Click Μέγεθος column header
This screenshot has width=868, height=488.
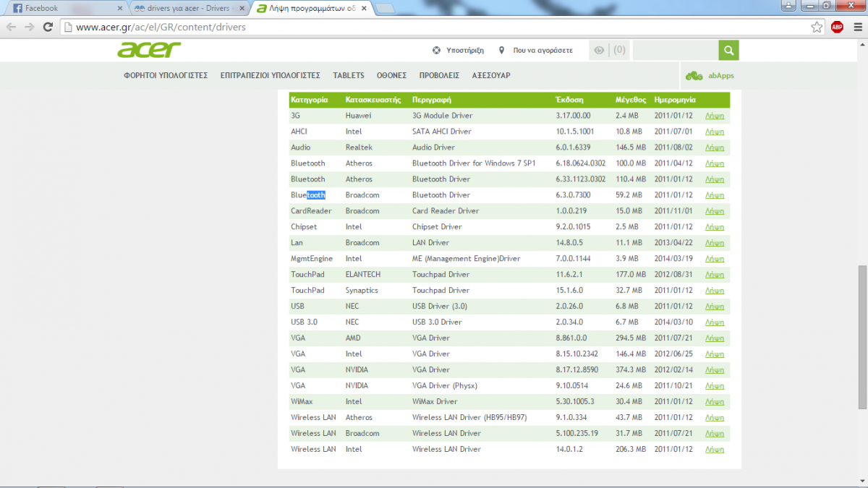click(631, 100)
